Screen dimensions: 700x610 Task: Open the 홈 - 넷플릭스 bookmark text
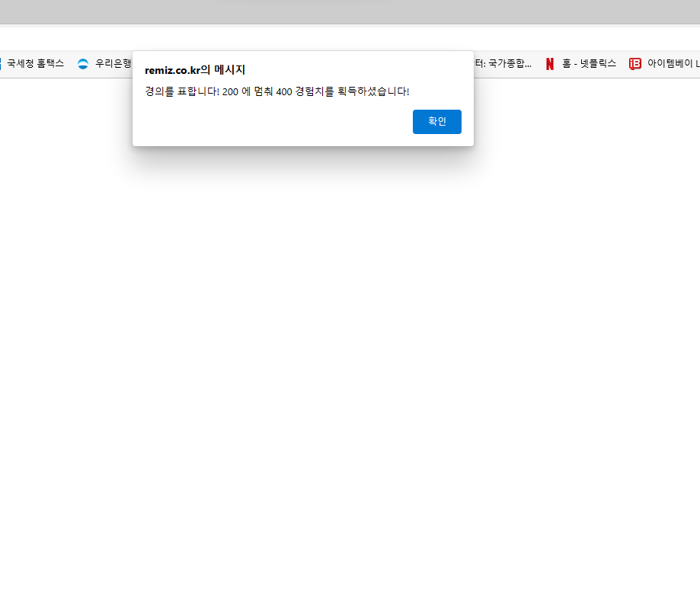tap(589, 63)
